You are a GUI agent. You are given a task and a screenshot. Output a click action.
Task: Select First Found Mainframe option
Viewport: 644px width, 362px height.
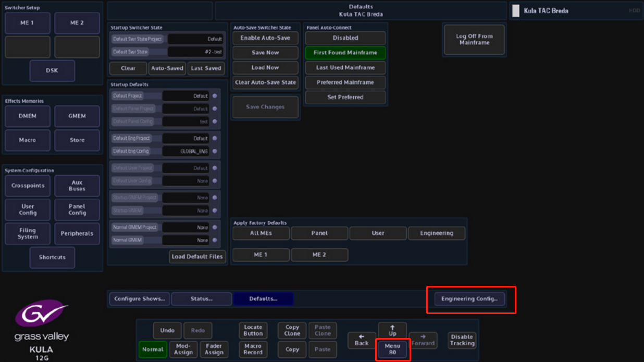pos(345,53)
